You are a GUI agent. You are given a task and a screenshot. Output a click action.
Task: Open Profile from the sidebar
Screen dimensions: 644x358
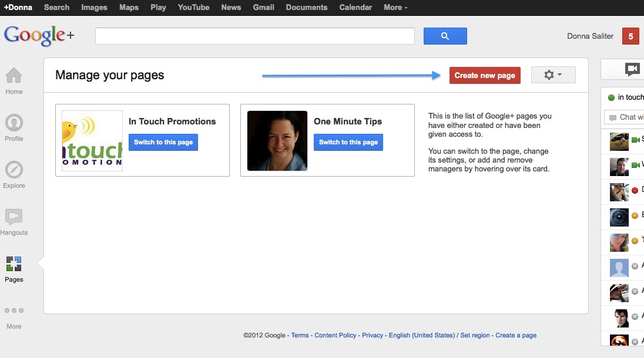pos(14,128)
